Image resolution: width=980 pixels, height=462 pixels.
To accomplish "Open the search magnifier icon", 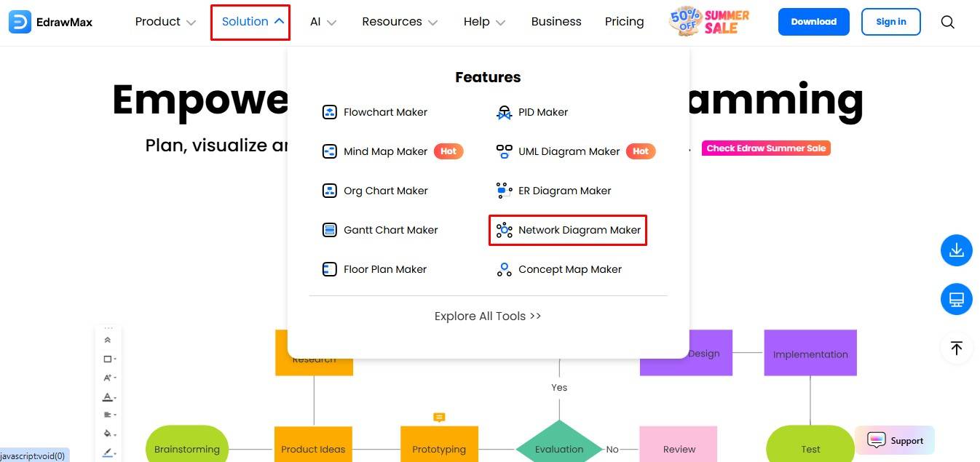I will pyautogui.click(x=947, y=22).
